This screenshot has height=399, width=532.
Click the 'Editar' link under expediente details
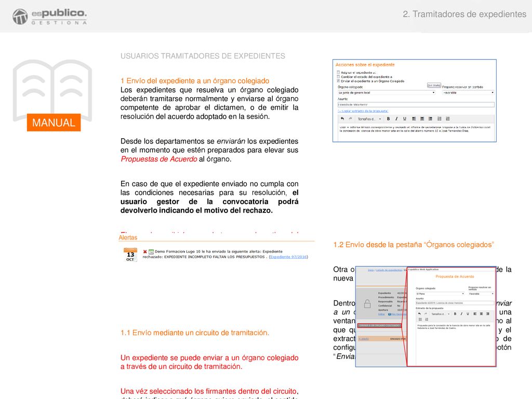381,314
